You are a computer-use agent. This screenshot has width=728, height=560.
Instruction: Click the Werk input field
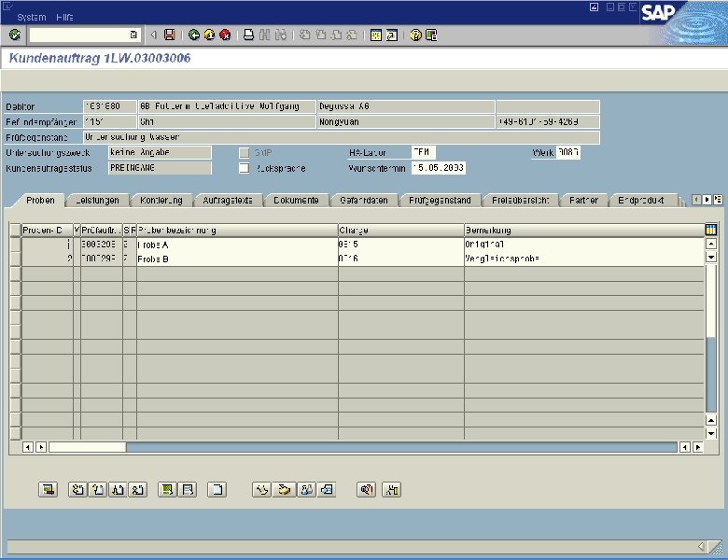click(568, 152)
